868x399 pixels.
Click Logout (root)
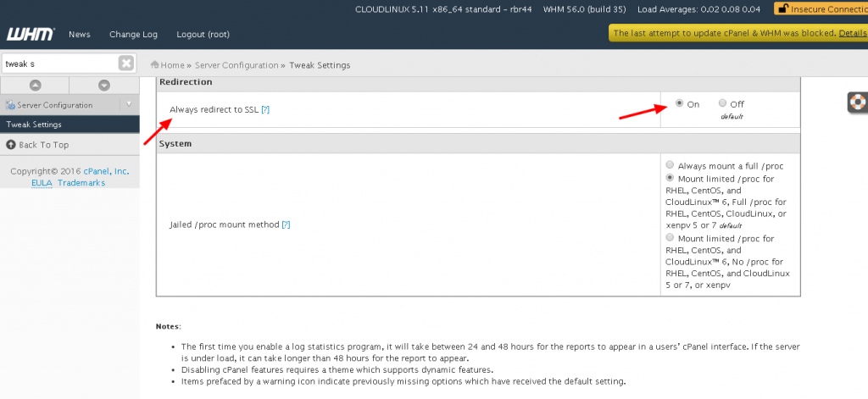(x=203, y=35)
